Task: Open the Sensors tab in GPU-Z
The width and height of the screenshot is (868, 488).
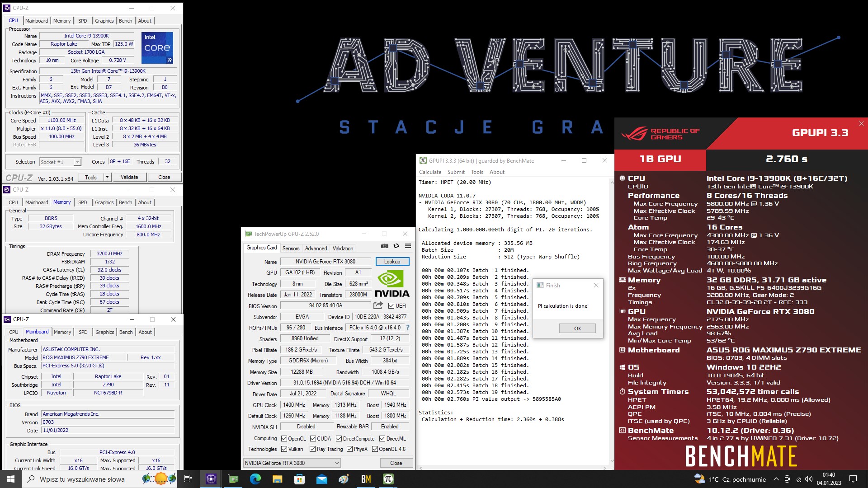Action: click(x=291, y=249)
